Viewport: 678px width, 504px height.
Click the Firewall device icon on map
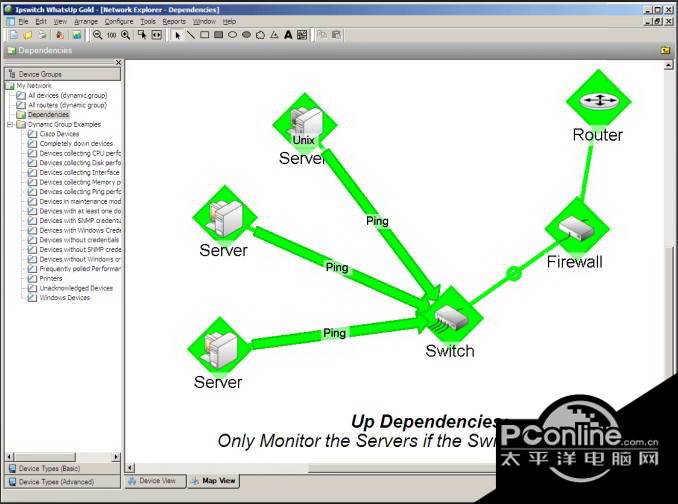pyautogui.click(x=577, y=228)
